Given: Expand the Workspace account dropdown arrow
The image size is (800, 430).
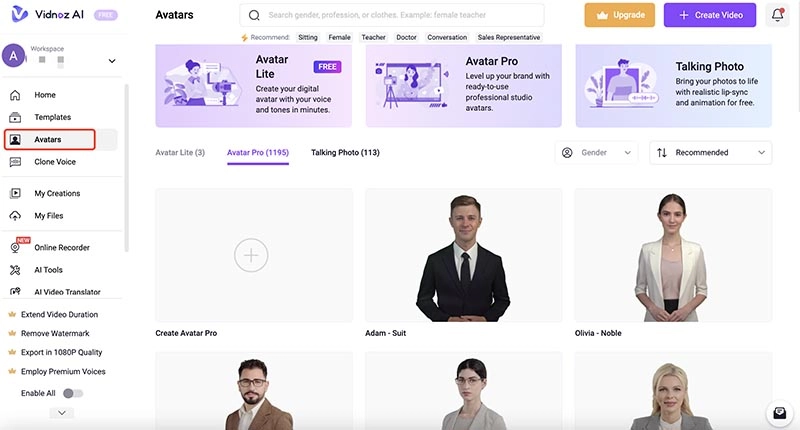Looking at the screenshot, I should pyautogui.click(x=112, y=61).
